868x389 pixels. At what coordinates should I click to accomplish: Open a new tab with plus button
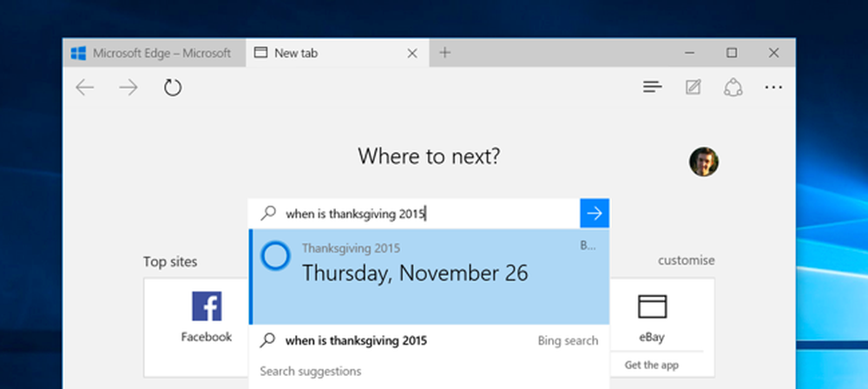pos(445,53)
